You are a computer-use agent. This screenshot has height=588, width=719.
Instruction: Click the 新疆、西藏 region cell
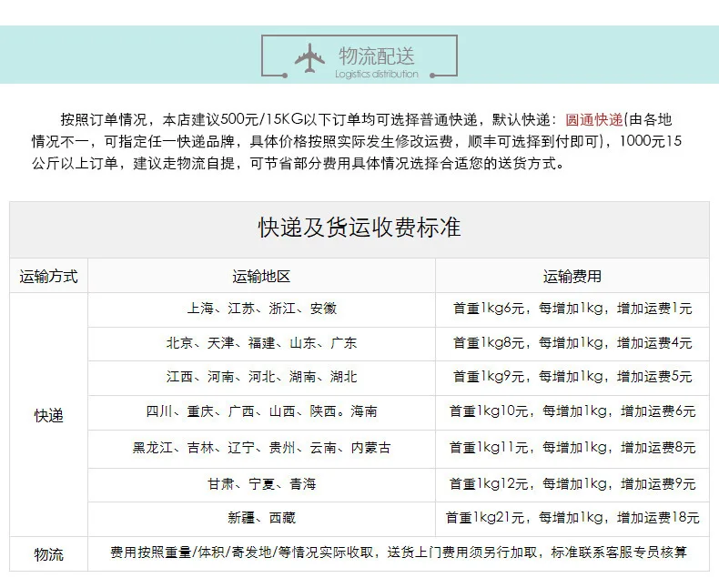tap(261, 518)
